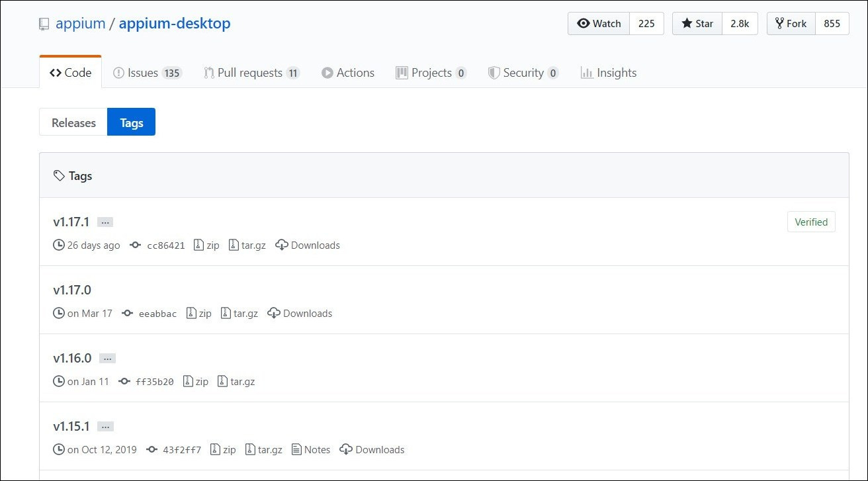Open commit 43f2ff7

click(x=174, y=450)
